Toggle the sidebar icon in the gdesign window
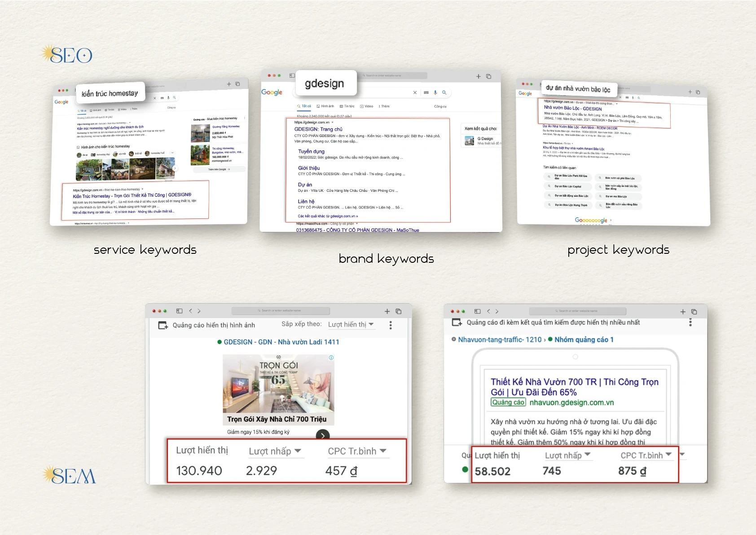Image resolution: width=756 pixels, height=535 pixels. click(x=292, y=75)
